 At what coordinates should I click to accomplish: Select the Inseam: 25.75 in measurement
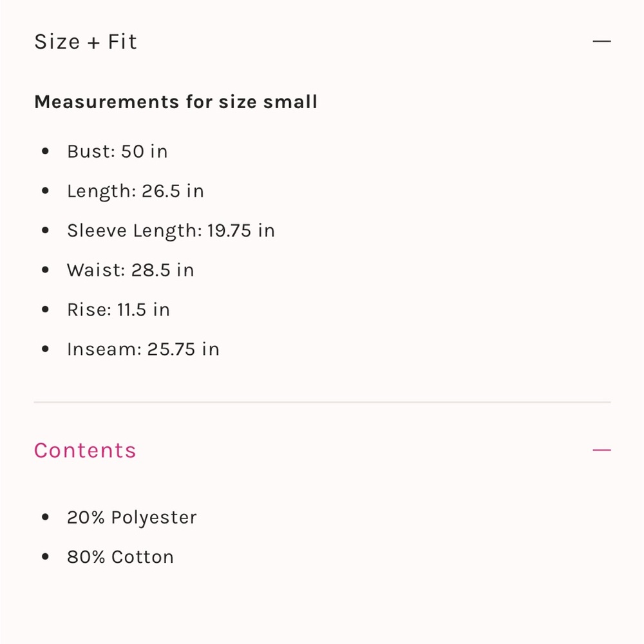tap(143, 350)
